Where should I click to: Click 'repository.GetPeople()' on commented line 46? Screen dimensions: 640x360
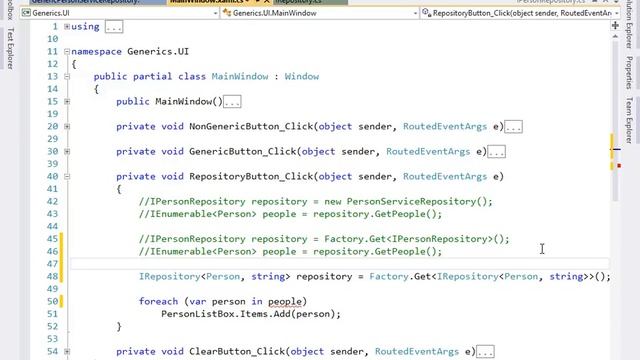[375, 251]
